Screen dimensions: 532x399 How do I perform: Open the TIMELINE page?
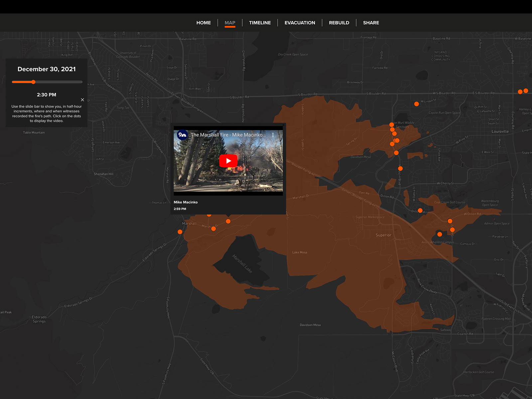[260, 23]
